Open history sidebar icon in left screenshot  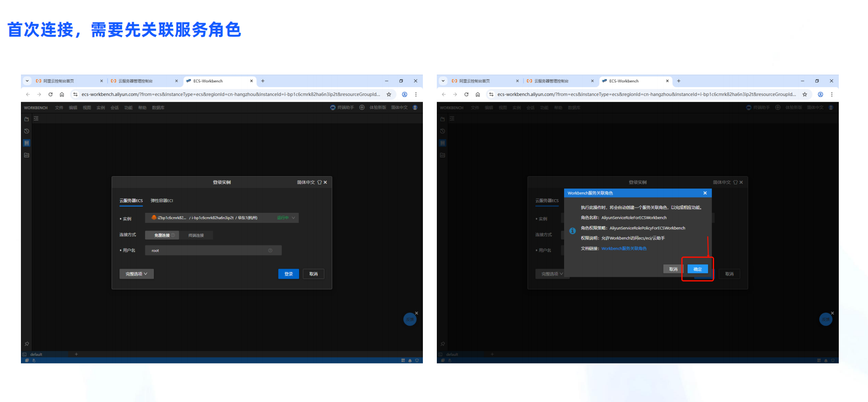27,131
